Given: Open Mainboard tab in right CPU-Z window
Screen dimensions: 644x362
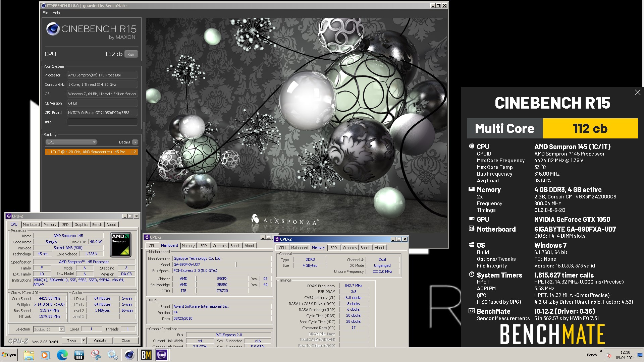Looking at the screenshot, I should point(300,248).
